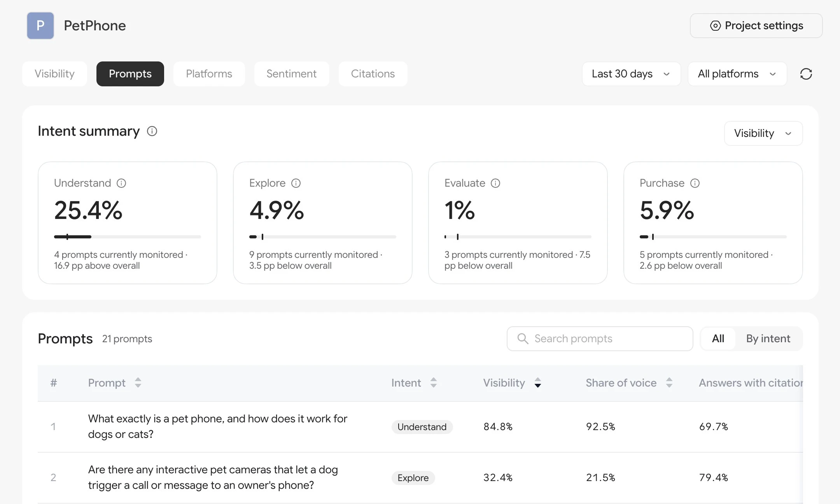Screen dimensions: 840x504
Task: Click prompt 'What exactly is a pet phone'
Action: point(218,427)
